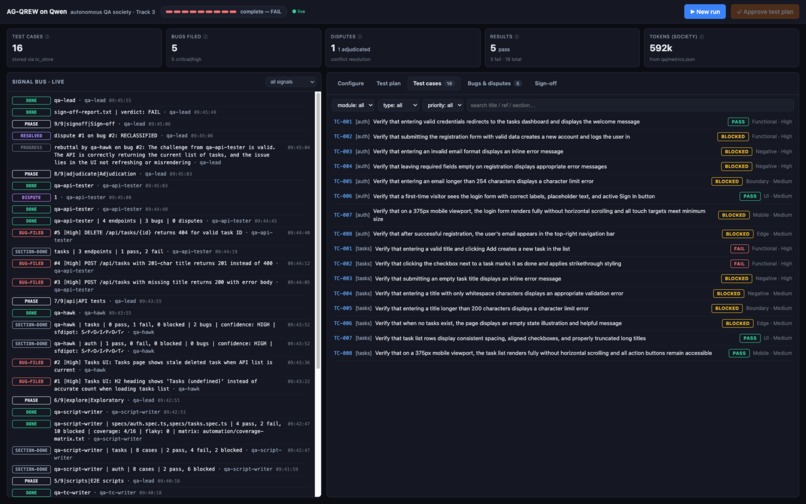Select tasks TC-004 whitespace characters row
This screenshot has width=806, height=504.
tap(563, 294)
